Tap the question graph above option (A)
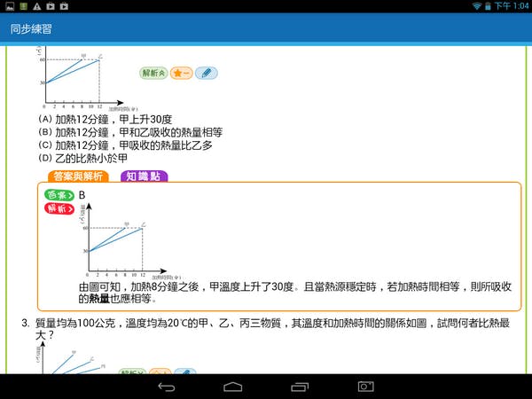 [87, 79]
